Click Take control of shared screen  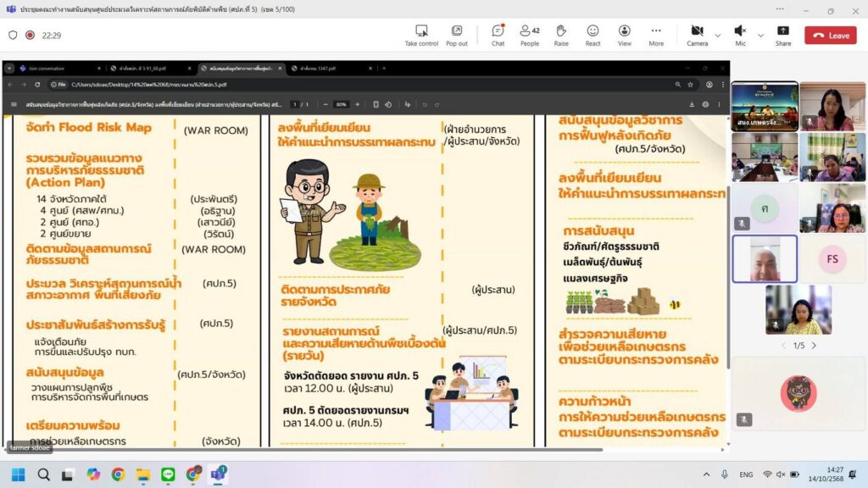[x=421, y=35]
